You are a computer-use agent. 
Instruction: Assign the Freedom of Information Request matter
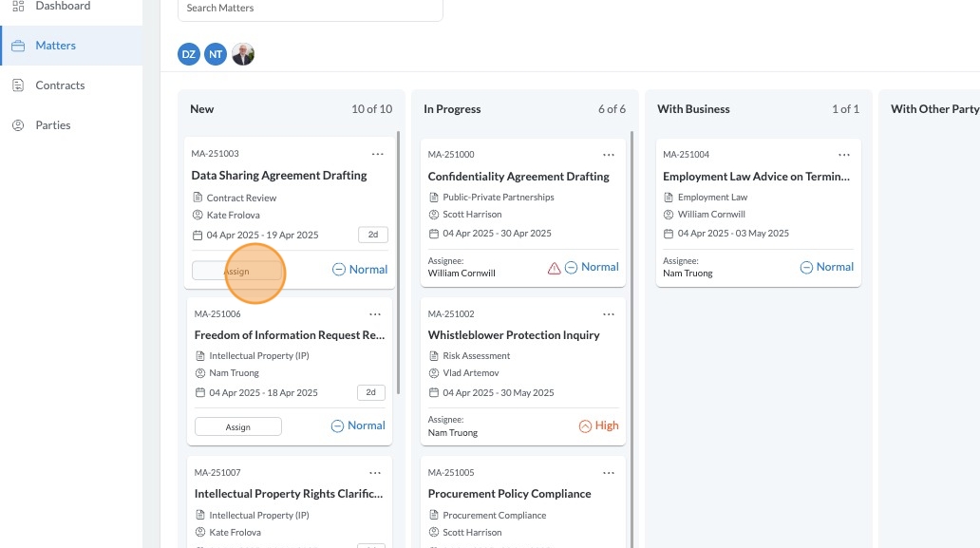237,426
